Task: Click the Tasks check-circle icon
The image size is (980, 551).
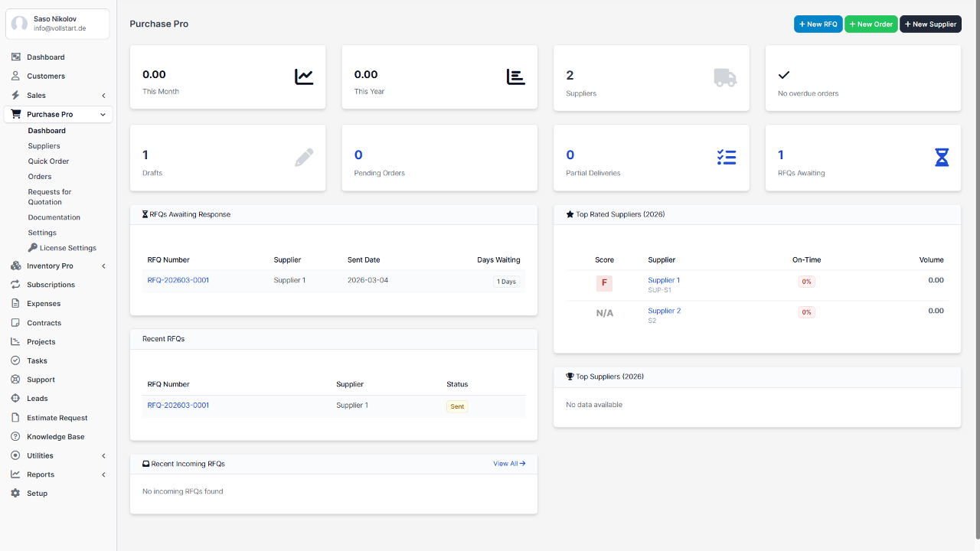Action: click(x=15, y=360)
